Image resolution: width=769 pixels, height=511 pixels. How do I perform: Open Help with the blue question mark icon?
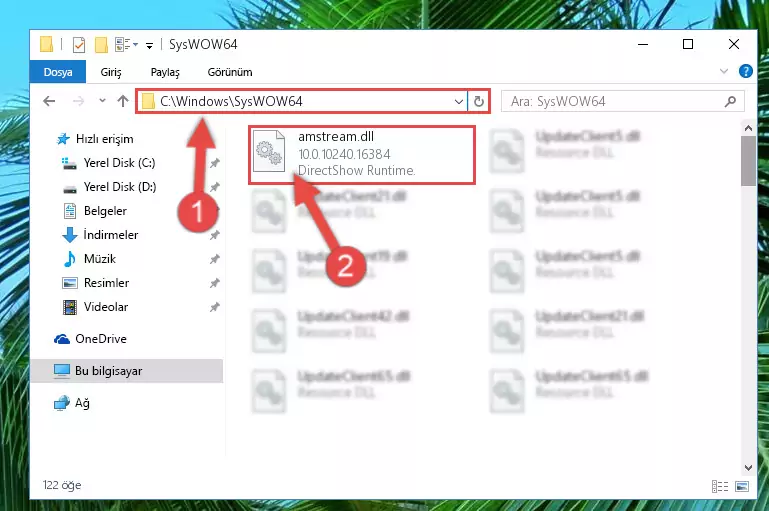745,72
